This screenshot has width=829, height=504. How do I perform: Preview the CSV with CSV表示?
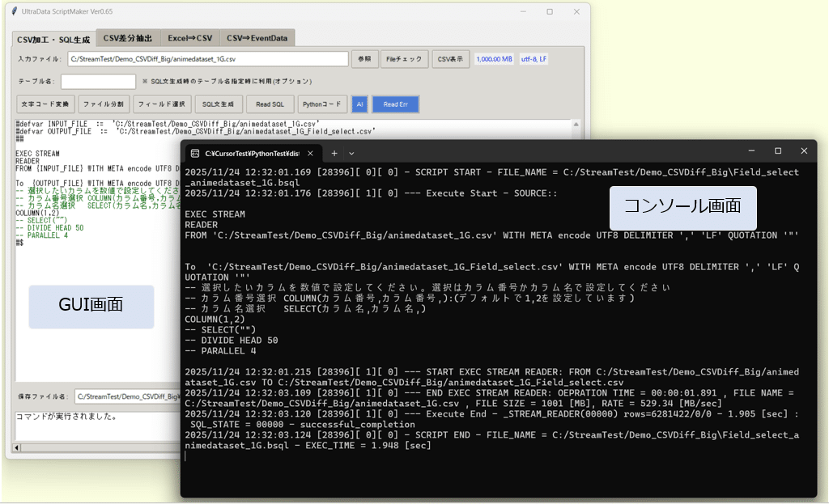pos(449,58)
